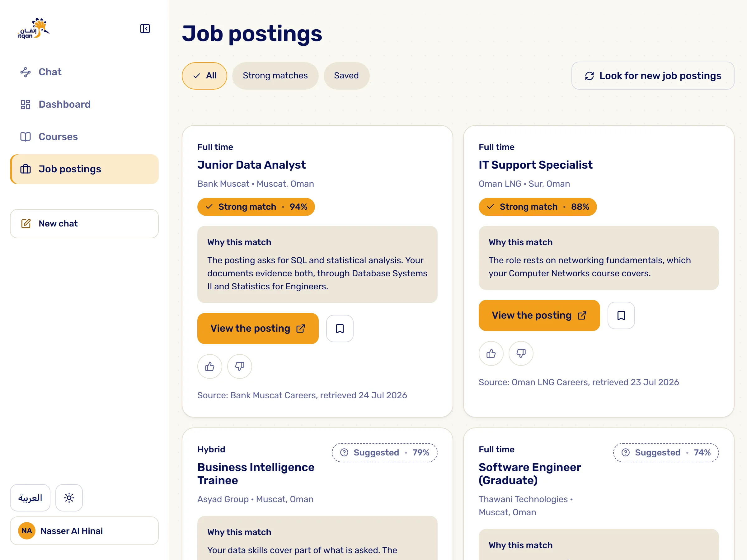Thumbs up Junior Data Analyst match
Screen dimensions: 747x560
(210, 366)
